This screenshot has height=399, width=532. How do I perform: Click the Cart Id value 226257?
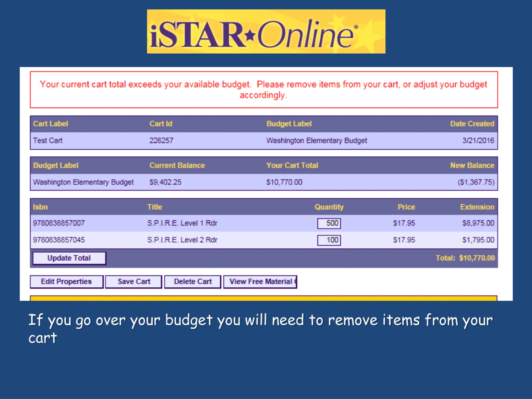pyautogui.click(x=161, y=140)
